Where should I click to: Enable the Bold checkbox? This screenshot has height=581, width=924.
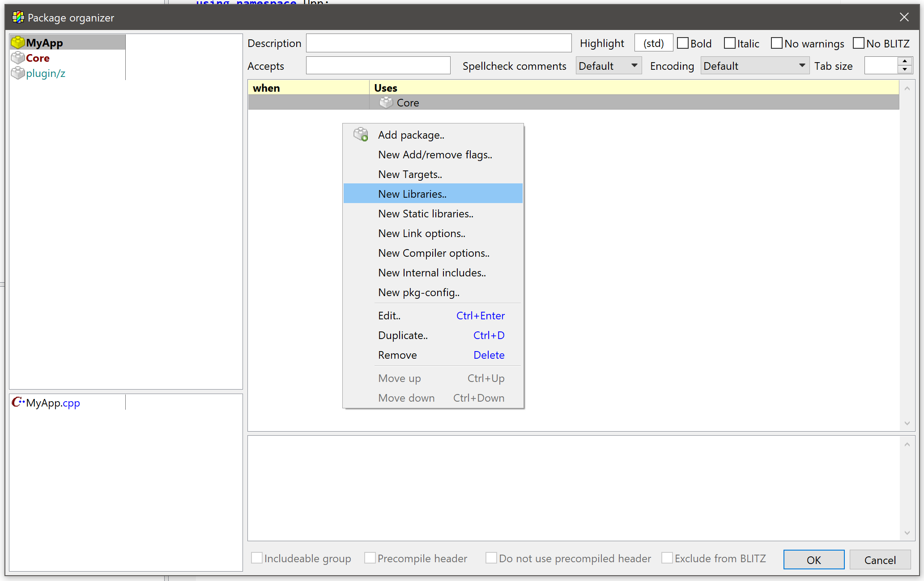coord(683,43)
